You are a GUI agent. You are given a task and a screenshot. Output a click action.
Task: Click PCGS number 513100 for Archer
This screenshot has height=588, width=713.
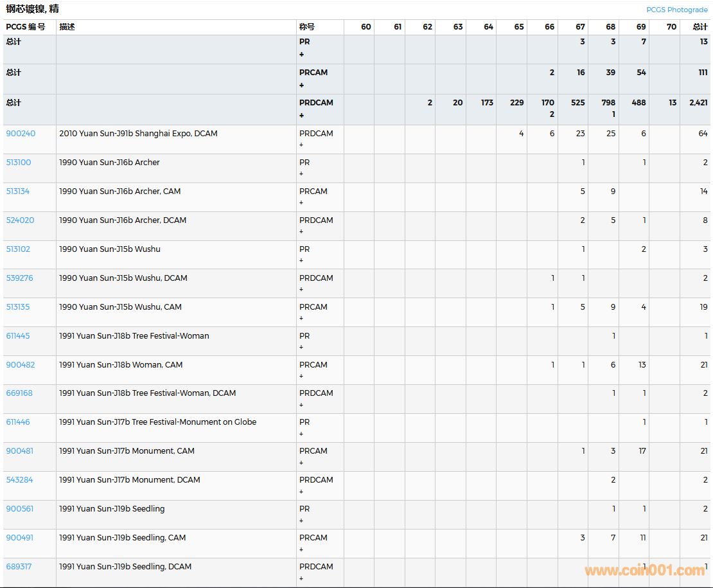click(x=19, y=163)
